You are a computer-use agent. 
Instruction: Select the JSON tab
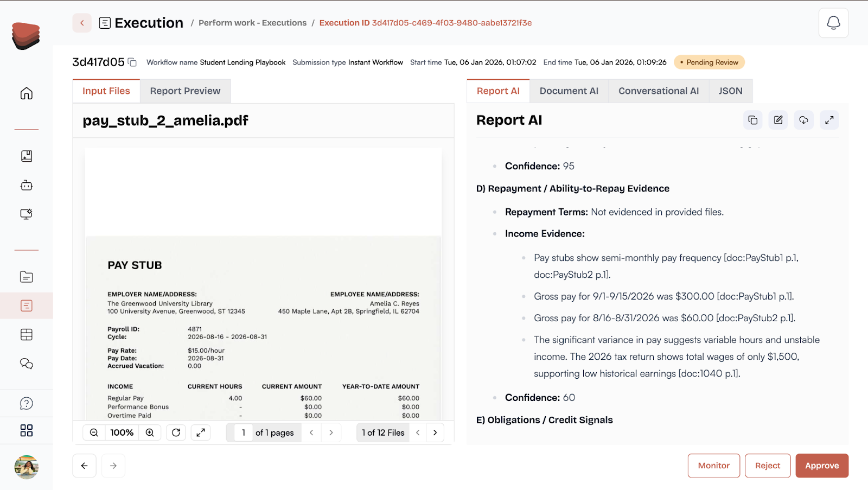[x=731, y=91]
